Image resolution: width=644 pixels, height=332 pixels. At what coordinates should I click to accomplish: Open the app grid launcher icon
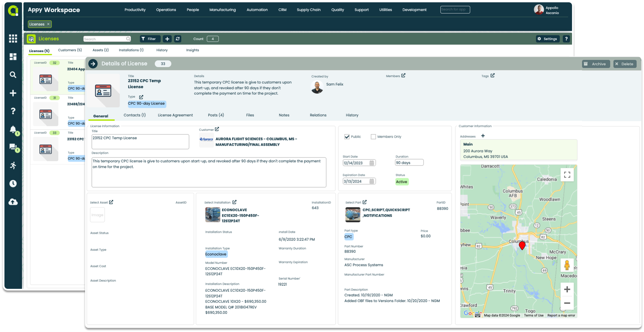click(x=13, y=39)
